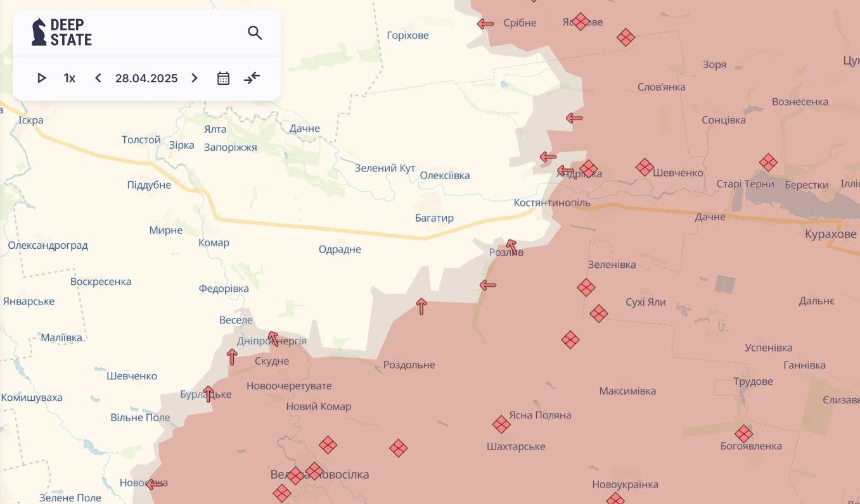860x504 pixels.
Task: Open the calendar date picker
Action: point(223,79)
